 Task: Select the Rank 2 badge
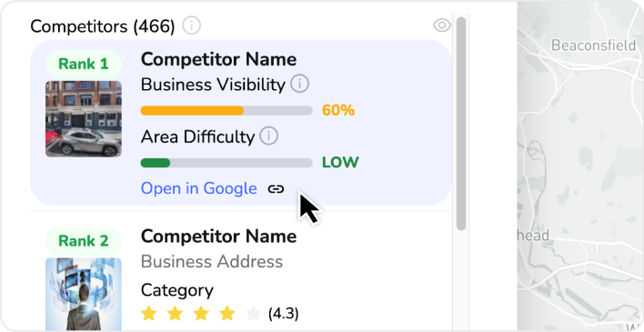point(84,241)
